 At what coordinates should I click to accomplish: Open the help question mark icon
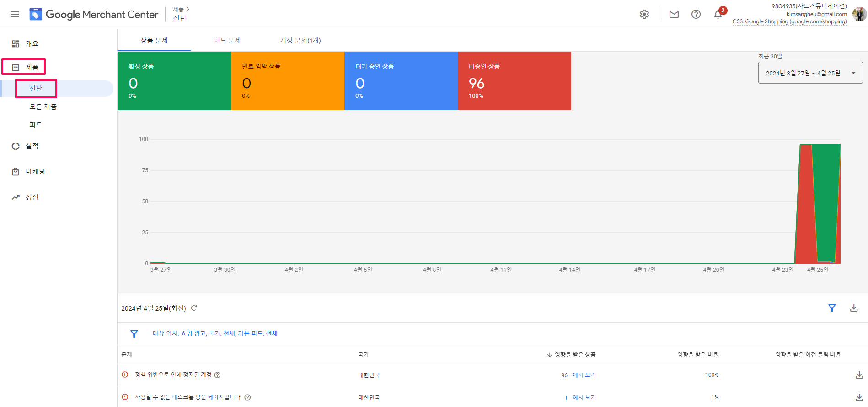pos(696,14)
